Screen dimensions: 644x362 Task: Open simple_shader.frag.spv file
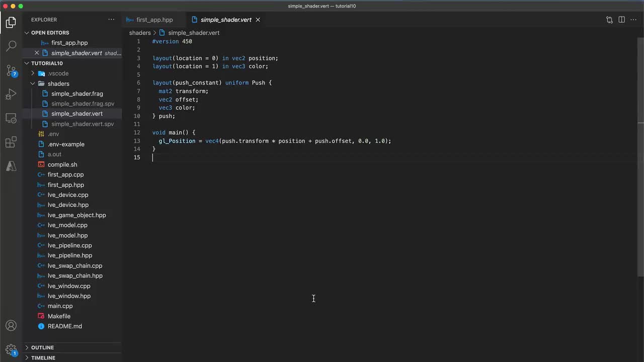pos(83,104)
